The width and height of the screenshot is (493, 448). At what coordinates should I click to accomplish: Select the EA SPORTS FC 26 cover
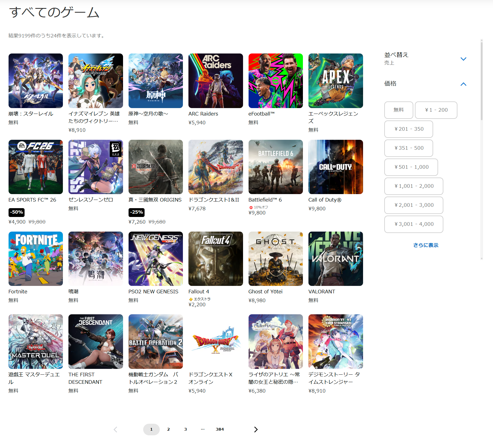(x=36, y=167)
